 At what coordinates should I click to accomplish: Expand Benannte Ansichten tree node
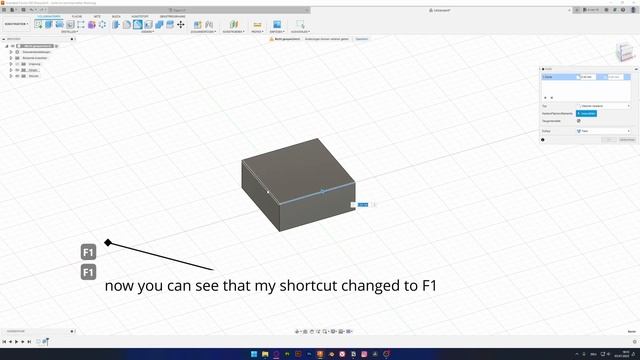pyautogui.click(x=11, y=58)
